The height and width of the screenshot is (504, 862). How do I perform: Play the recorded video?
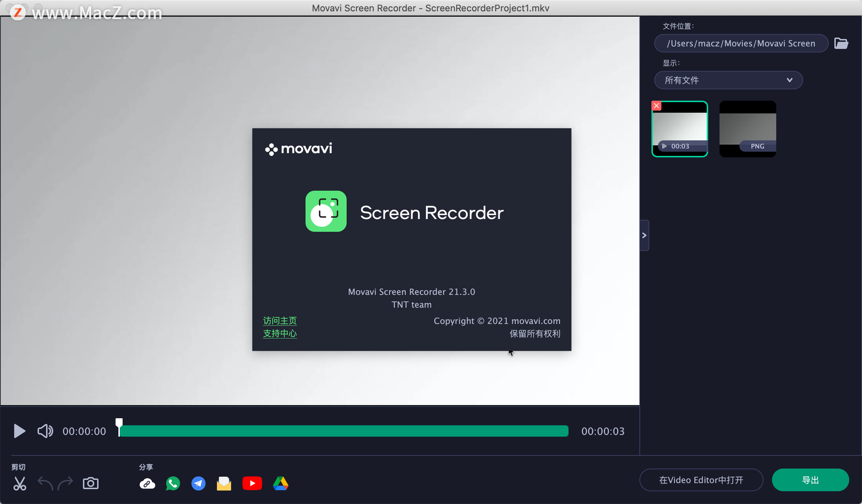[x=19, y=431]
